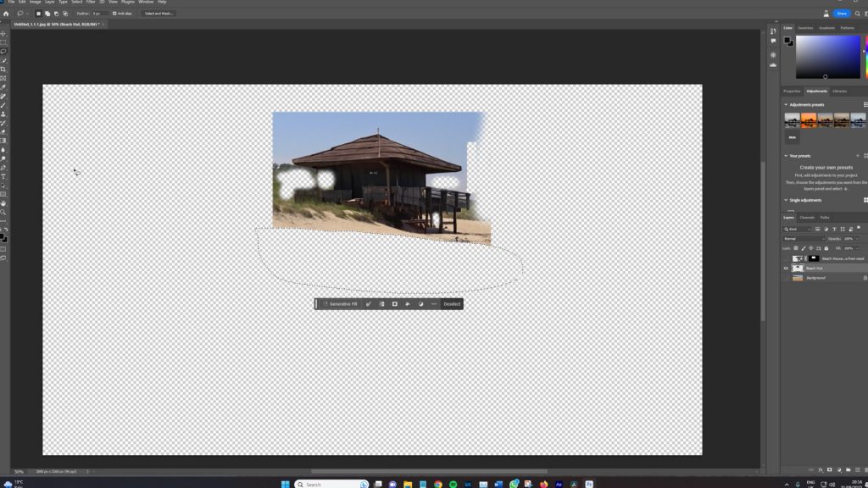This screenshot has width=868, height=488.
Task: Toggle lock transparent pixels
Action: pyautogui.click(x=795, y=248)
